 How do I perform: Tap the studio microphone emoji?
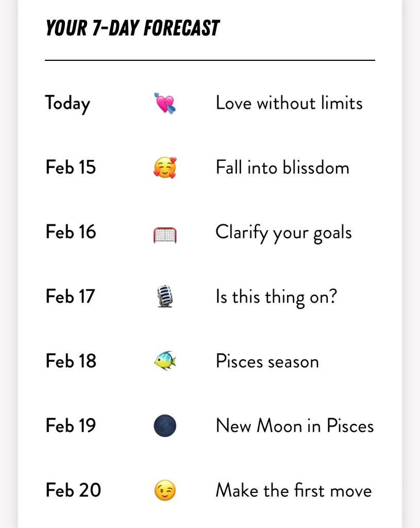pos(165,297)
